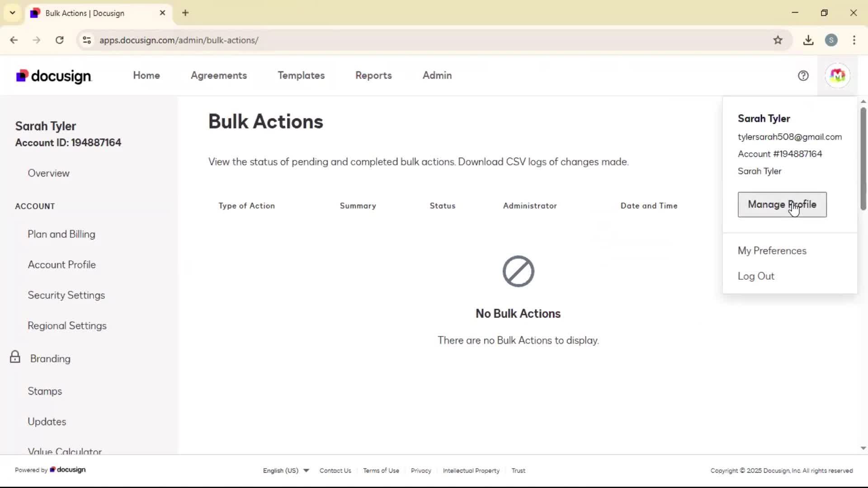Click the Manage Profile button
Screen dimensions: 868x488
click(782, 205)
